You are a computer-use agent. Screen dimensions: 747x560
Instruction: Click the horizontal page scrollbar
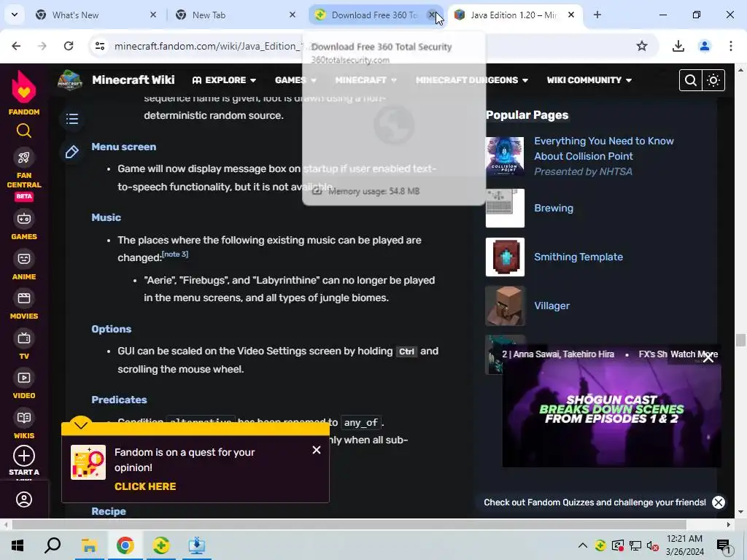pyautogui.click(x=349, y=524)
